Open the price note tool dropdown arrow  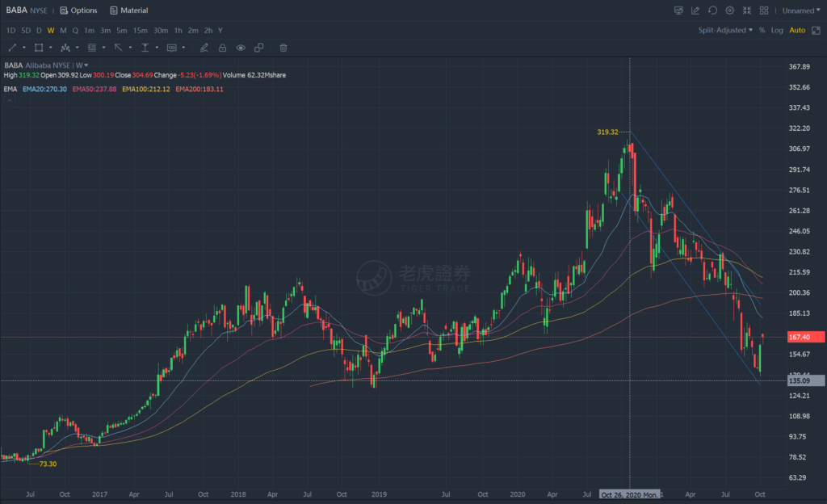[x=183, y=48]
